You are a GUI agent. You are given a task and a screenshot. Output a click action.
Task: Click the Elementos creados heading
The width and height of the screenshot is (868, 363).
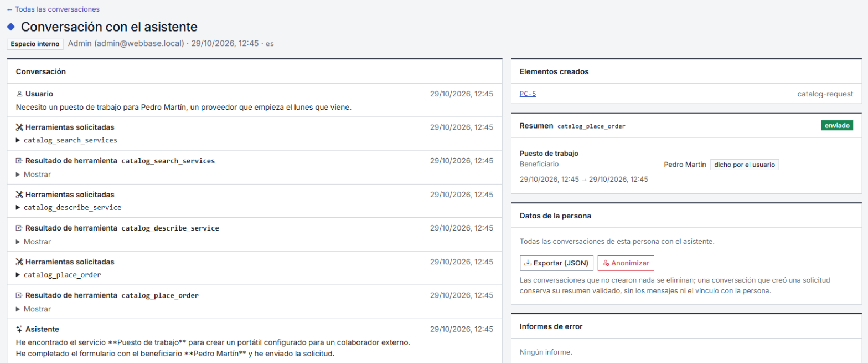554,71
